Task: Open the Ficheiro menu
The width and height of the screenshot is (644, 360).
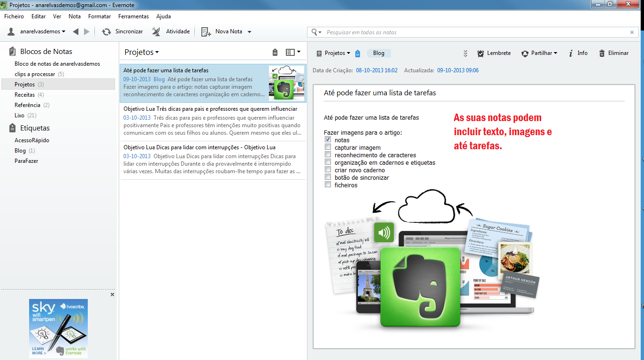Action: [14, 16]
